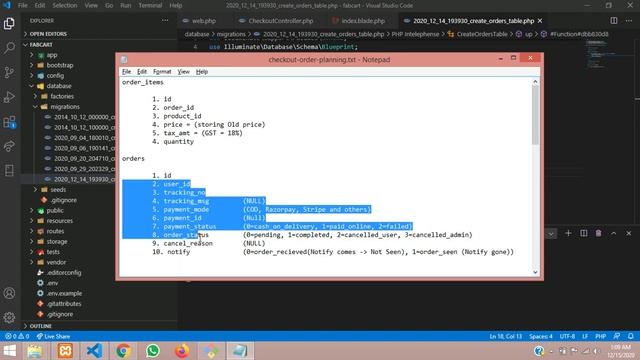Expand the OUTLINE section
This screenshot has height=360, width=640.
[100, 326]
